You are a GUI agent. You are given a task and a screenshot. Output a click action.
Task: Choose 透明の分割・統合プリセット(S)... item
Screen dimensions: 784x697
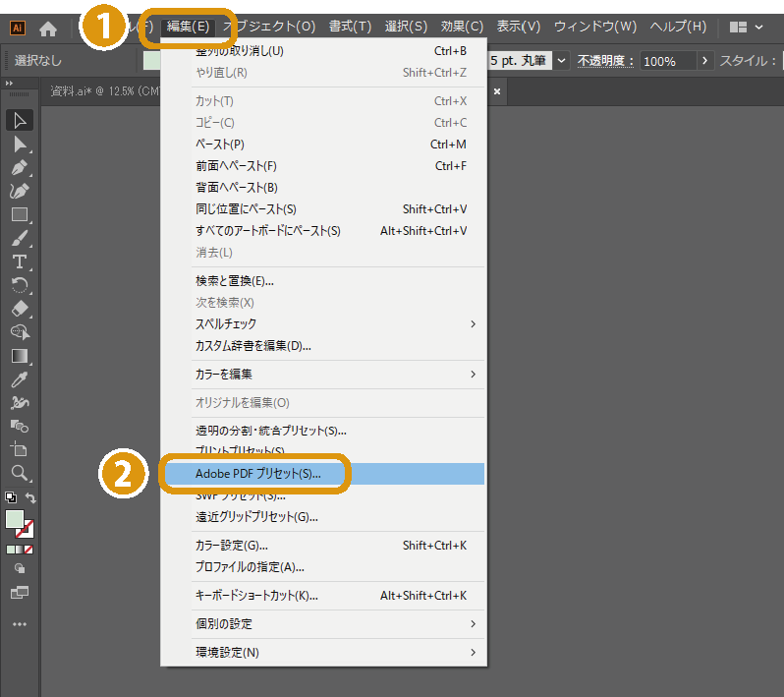click(x=324, y=431)
